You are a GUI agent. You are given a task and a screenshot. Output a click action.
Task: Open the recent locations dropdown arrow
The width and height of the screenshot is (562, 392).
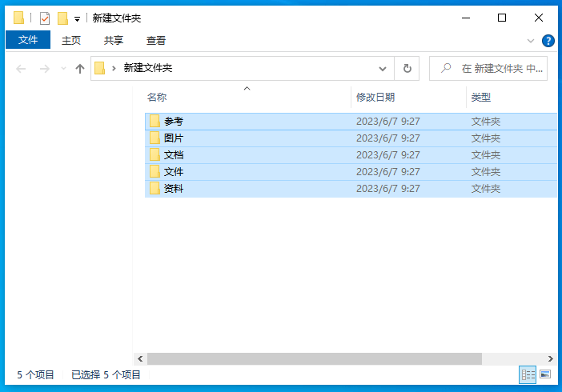[63, 69]
